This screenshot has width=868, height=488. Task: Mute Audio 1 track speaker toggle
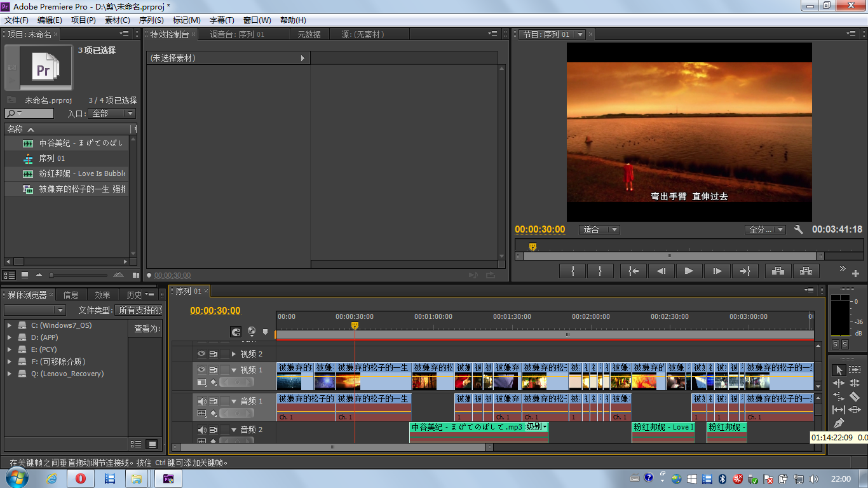point(201,402)
